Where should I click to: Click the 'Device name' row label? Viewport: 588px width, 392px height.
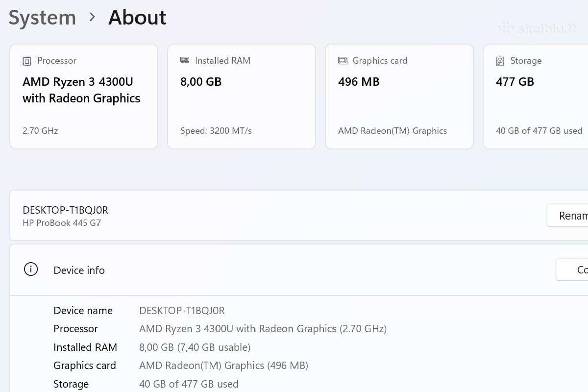pos(83,311)
